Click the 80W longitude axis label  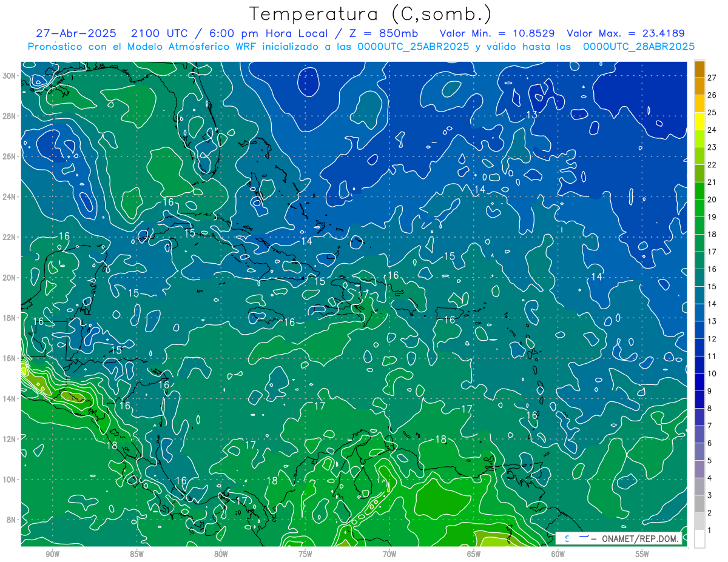221,554
